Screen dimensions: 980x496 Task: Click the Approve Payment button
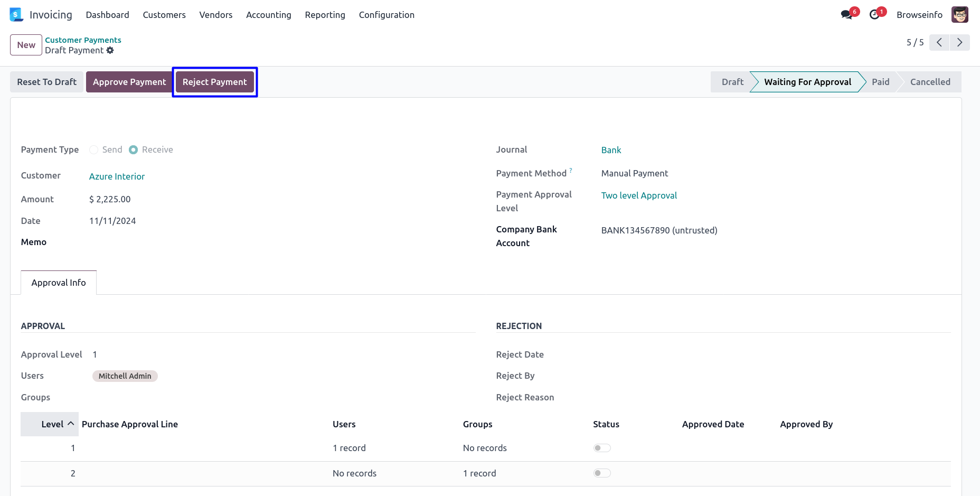(x=129, y=82)
